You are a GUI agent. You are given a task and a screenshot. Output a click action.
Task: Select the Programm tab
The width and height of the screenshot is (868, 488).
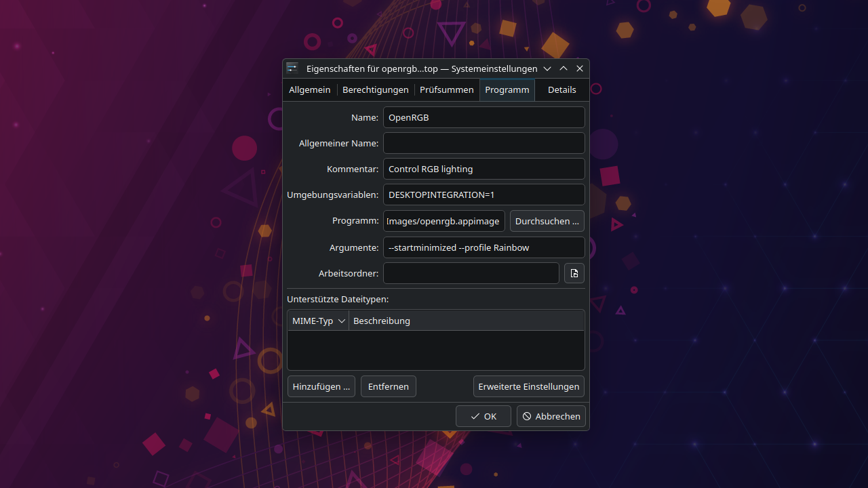pos(507,90)
